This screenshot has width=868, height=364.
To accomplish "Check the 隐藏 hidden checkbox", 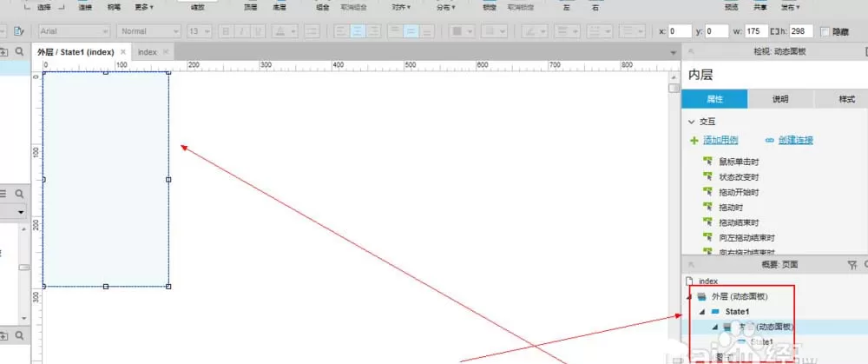I will (x=825, y=32).
